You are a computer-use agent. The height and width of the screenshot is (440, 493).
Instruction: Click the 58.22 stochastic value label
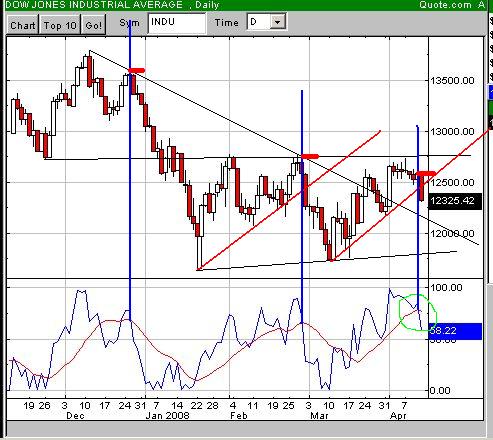coord(455,331)
